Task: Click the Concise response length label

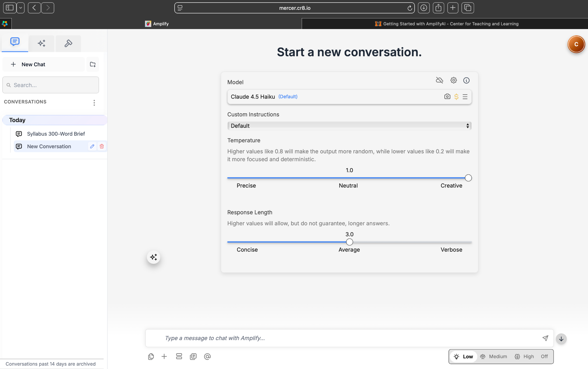Action: click(x=247, y=250)
